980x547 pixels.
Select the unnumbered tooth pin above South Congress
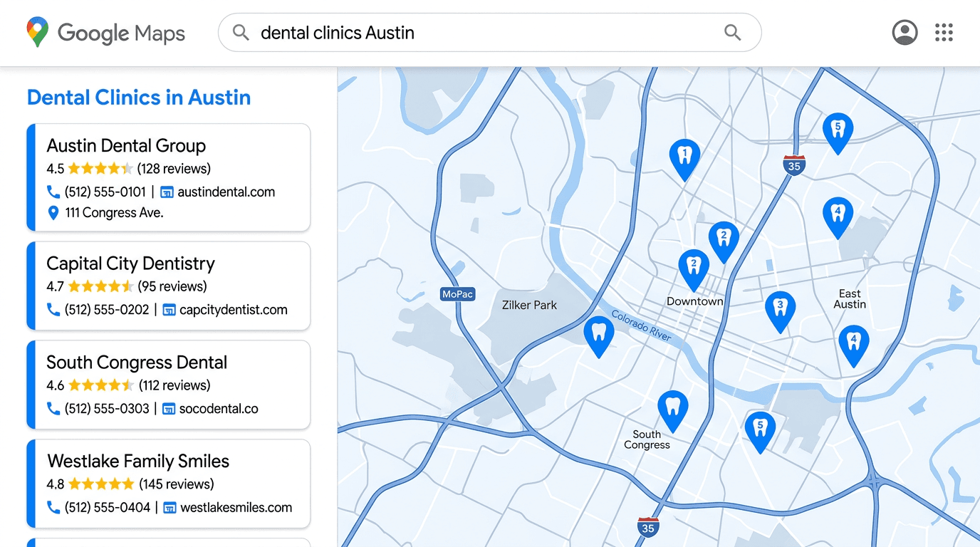[x=672, y=411]
